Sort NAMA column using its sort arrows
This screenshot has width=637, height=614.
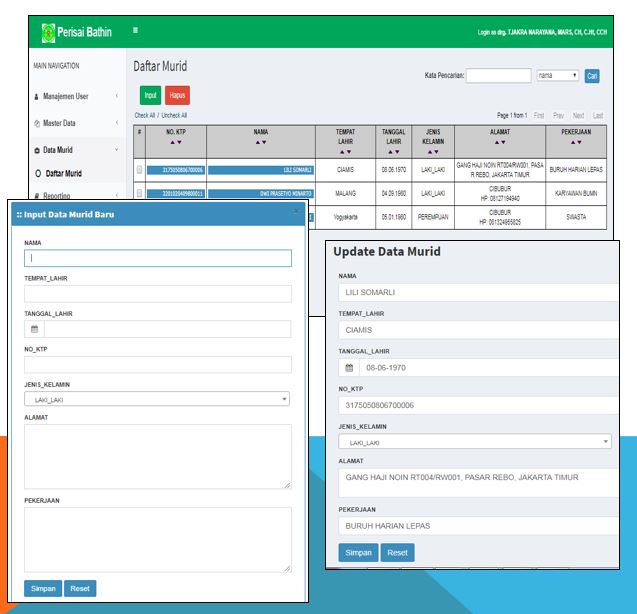pos(260,142)
